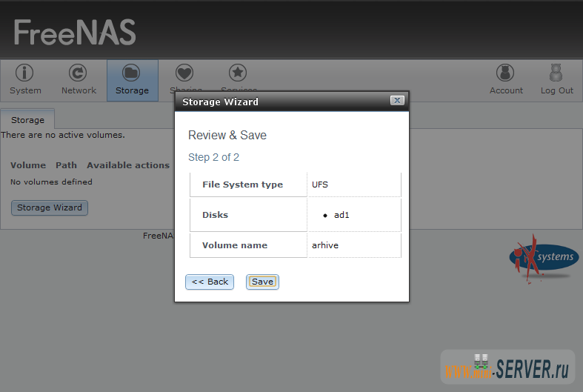Open the Account icon

pyautogui.click(x=505, y=73)
